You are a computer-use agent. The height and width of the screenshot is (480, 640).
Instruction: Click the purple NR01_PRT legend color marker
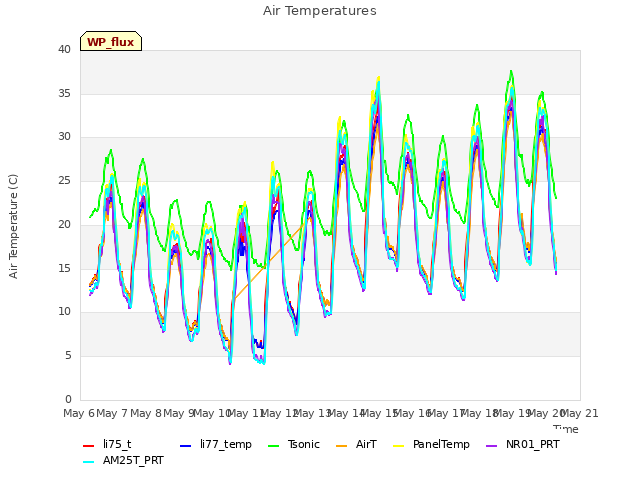(x=491, y=446)
